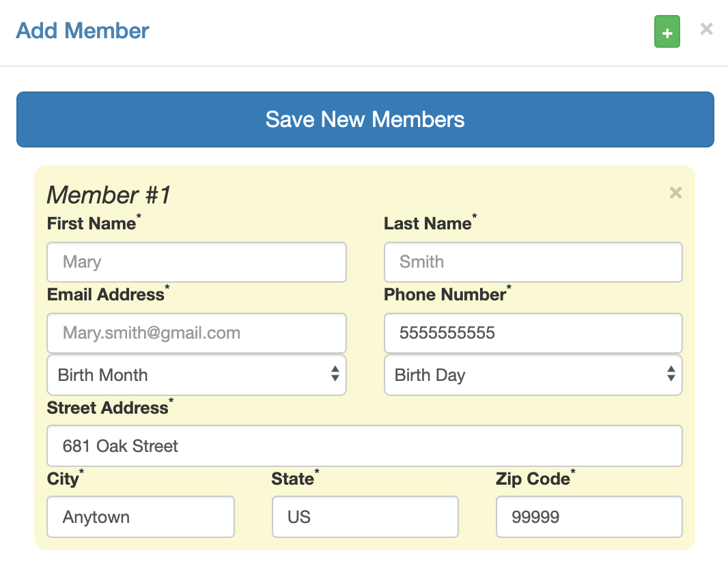Click the Street Address field 681 Oak Street
This screenshot has height=583, width=728.
point(365,446)
